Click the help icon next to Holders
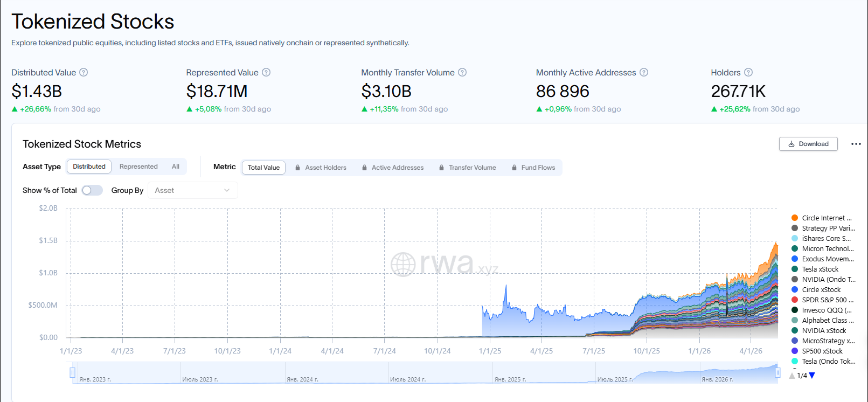868x402 pixels. [x=748, y=72]
